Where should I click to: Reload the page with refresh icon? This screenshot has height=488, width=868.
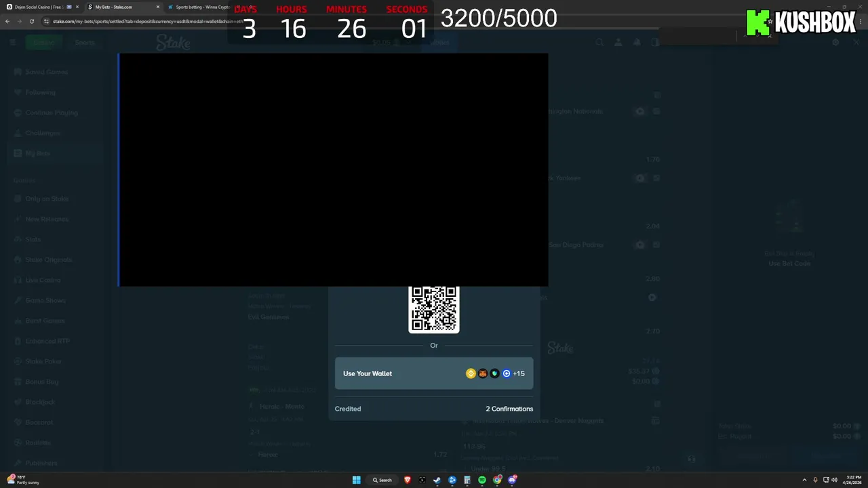[x=32, y=21]
